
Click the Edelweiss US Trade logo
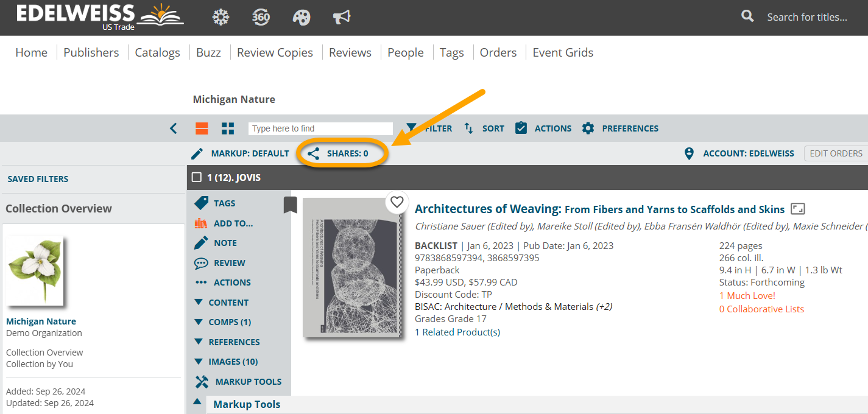click(100, 16)
